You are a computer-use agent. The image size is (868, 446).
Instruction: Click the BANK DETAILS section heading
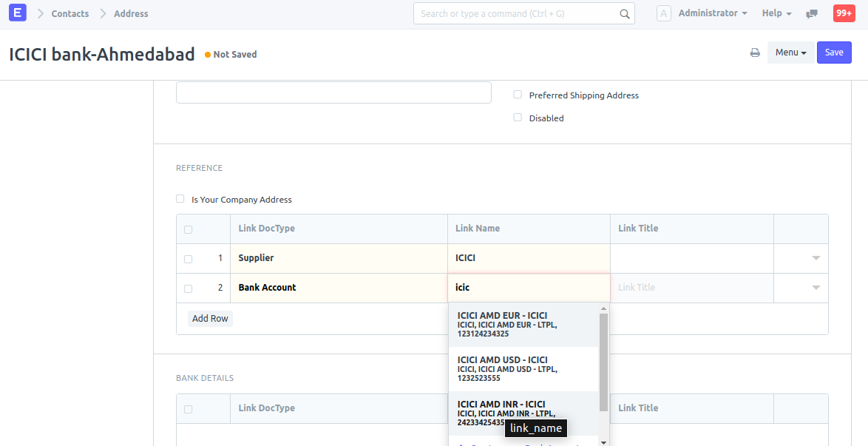[x=205, y=378]
